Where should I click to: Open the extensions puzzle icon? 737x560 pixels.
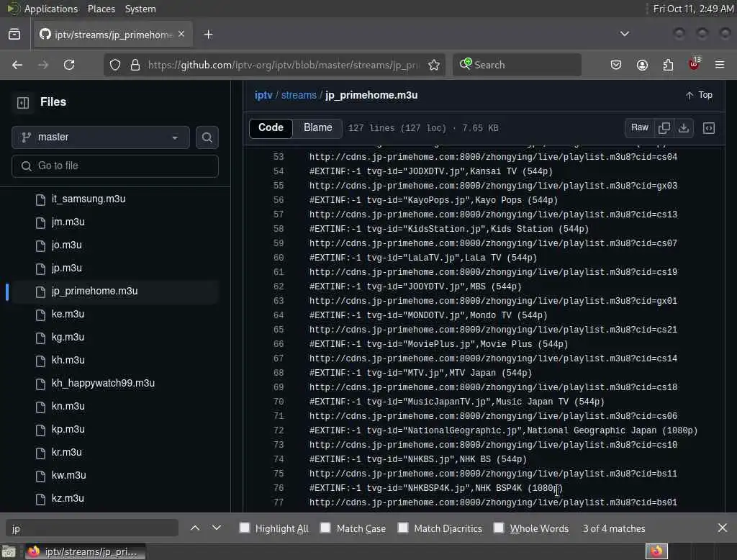tap(668, 65)
